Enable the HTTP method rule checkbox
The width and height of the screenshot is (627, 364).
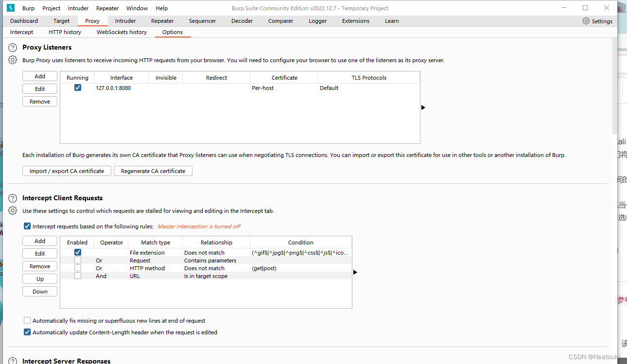click(x=78, y=268)
